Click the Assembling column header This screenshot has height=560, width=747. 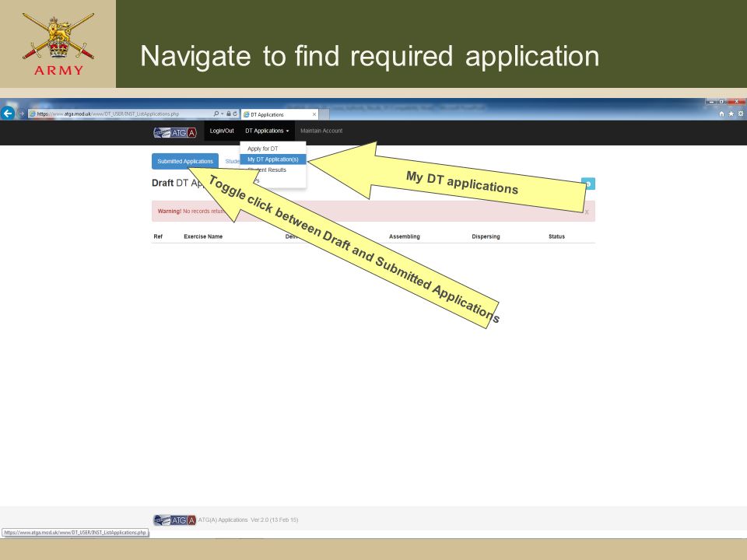405,236
